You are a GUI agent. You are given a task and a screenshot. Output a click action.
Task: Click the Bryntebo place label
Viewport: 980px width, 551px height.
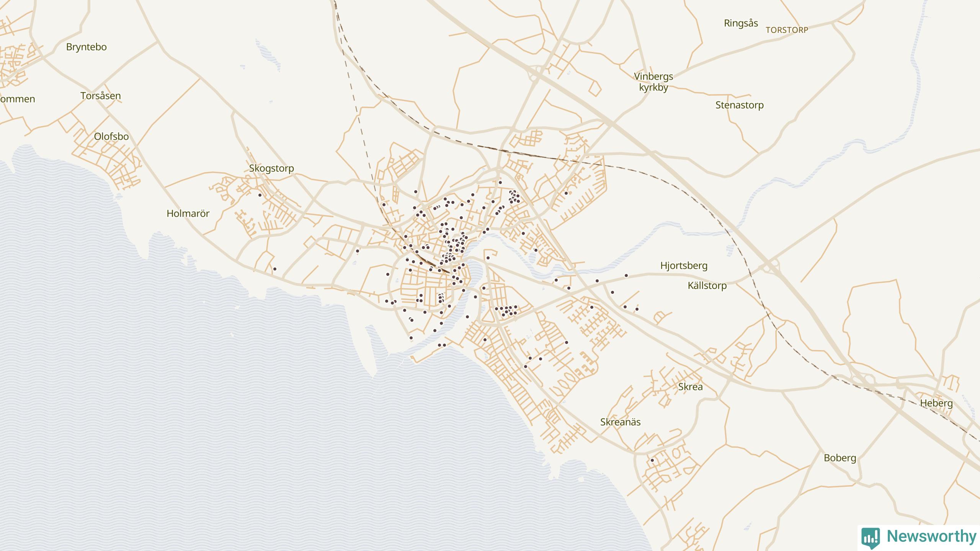point(87,47)
